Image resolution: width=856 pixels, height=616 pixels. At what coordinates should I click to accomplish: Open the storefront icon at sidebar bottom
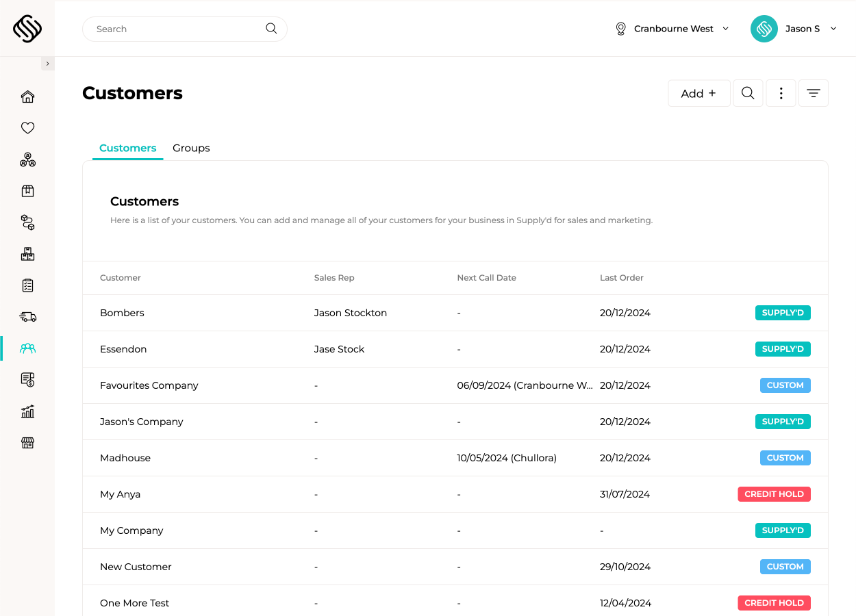point(27,443)
